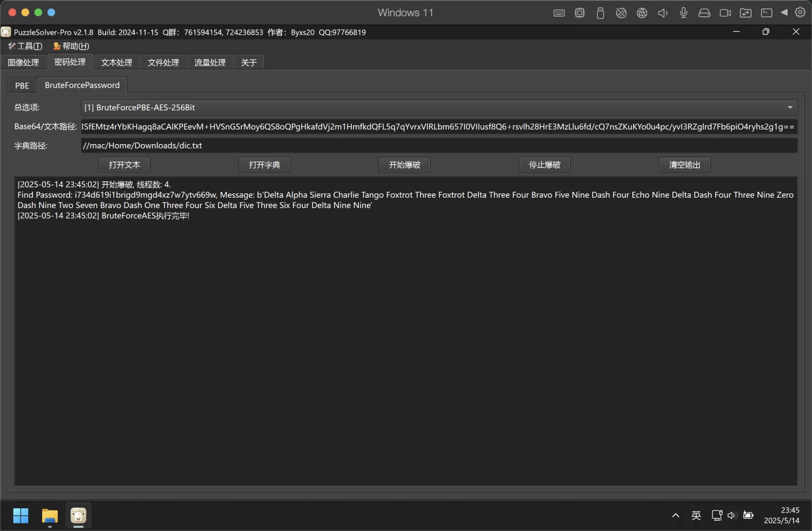
Task: Click the camera icon in VM toolbar
Action: (725, 12)
